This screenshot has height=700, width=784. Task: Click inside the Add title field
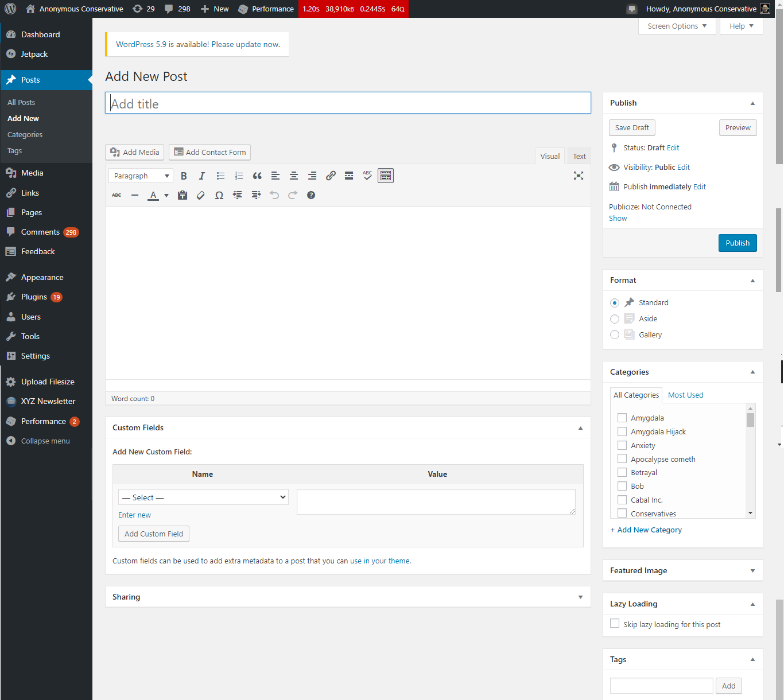[348, 103]
